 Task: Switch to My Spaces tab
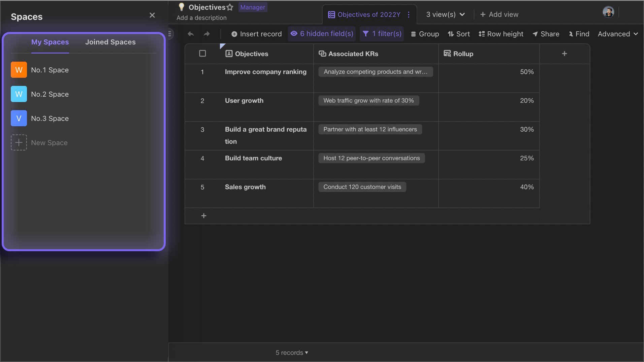point(50,42)
